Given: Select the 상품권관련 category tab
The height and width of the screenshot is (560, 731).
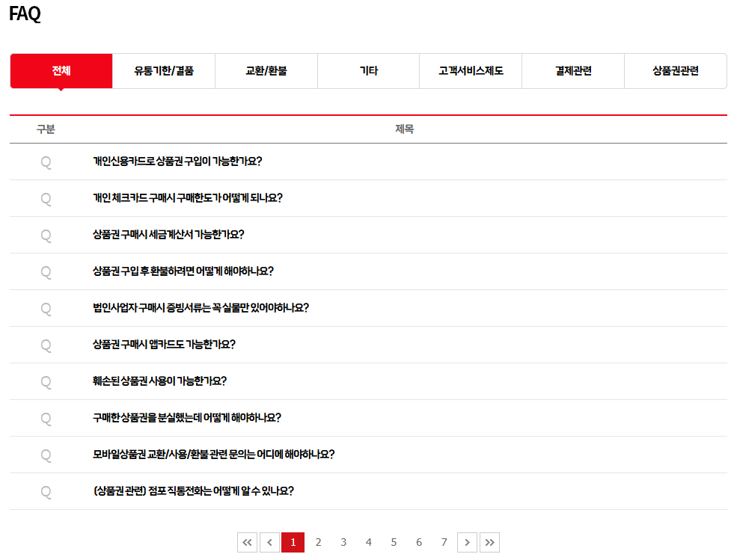Looking at the screenshot, I should click(x=675, y=70).
